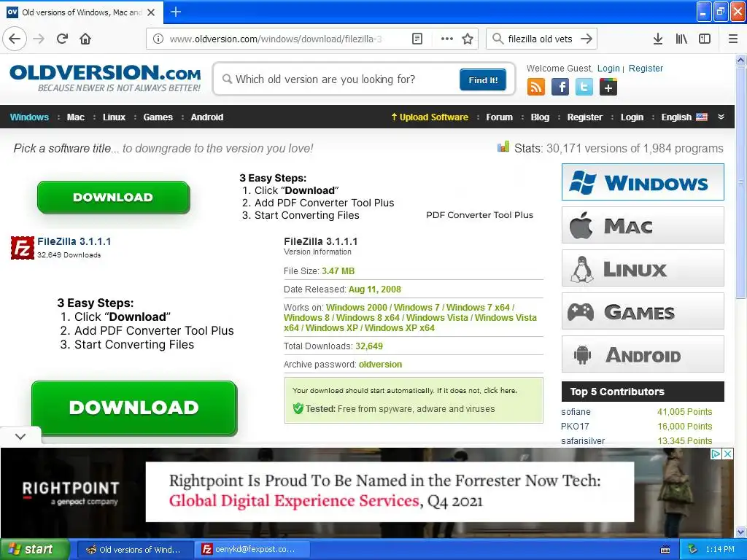Viewport: 747px width, 560px height.
Task: Open the Mac platform sidebar button
Action: pos(643,225)
